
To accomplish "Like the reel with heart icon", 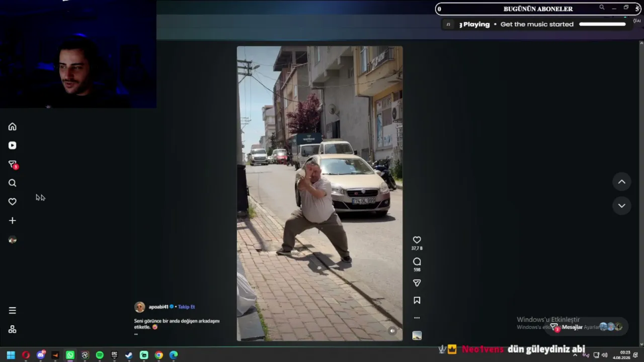I will pyautogui.click(x=417, y=240).
